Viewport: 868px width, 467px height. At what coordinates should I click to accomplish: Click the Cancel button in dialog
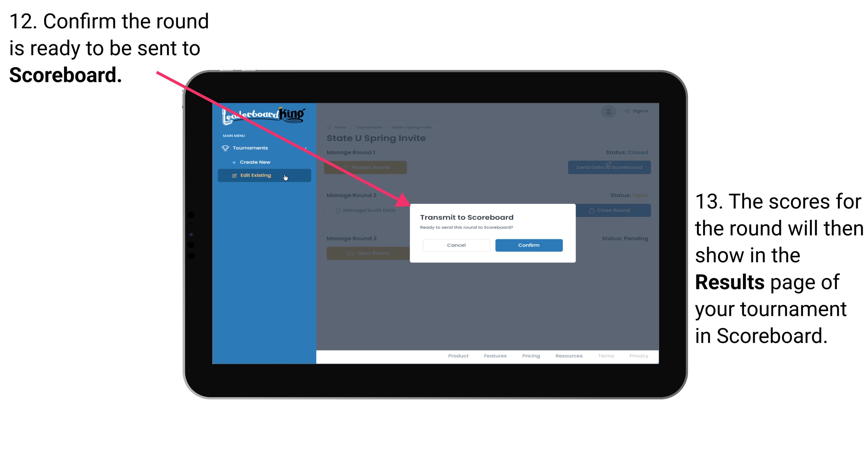point(456,244)
